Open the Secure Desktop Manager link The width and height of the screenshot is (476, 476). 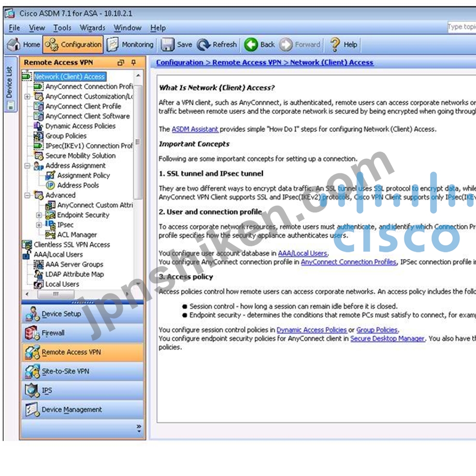click(387, 338)
